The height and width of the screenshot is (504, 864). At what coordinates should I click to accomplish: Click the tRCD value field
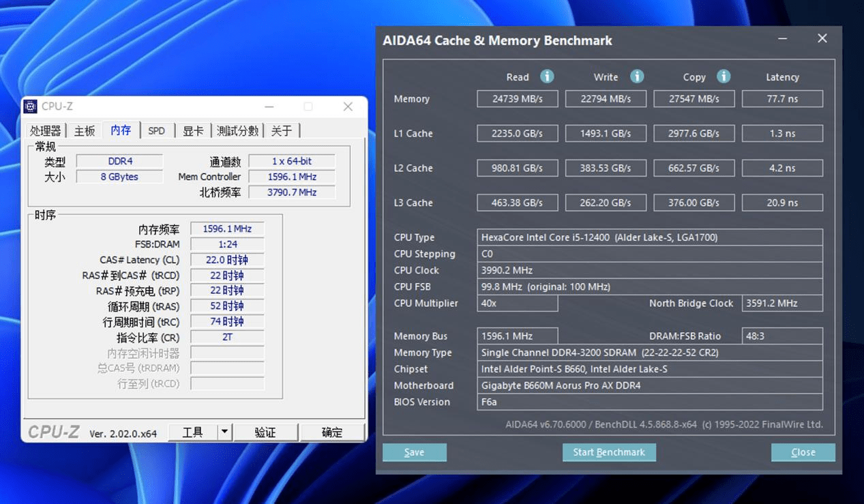pos(227,276)
